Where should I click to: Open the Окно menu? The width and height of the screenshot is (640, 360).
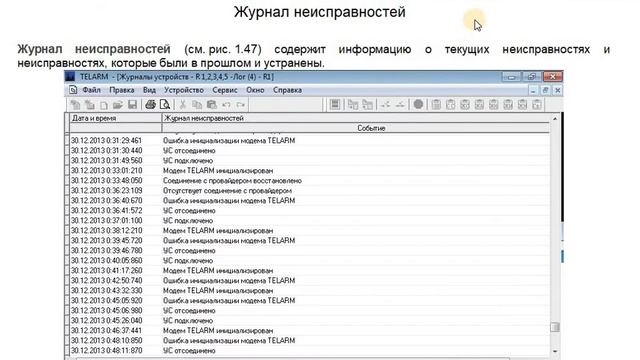(x=255, y=90)
